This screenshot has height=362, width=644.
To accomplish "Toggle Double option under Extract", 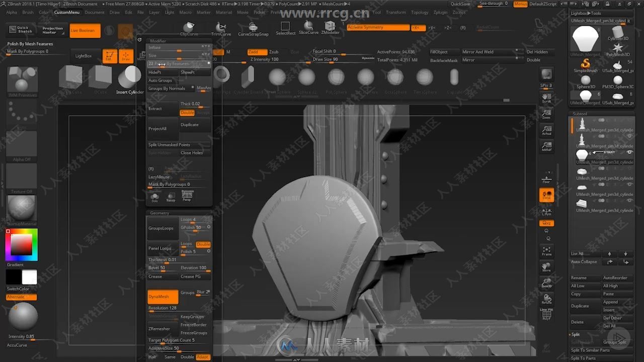I will [x=187, y=113].
